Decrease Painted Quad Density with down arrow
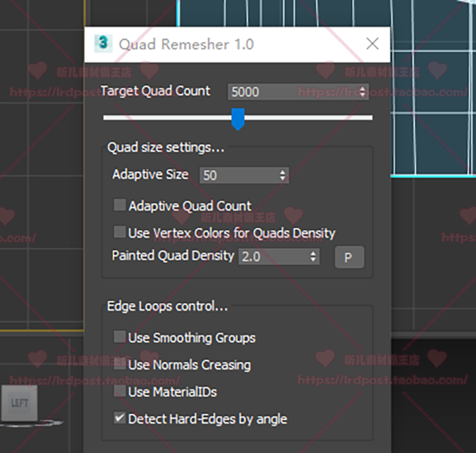Screen dimensions: 476x453 314,260
